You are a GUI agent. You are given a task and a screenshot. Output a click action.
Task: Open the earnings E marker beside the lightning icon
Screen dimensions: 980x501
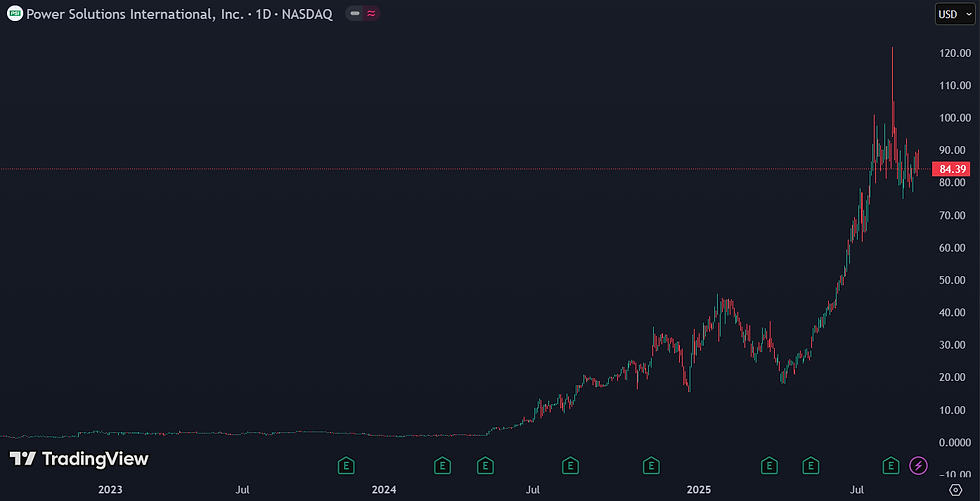pos(890,465)
